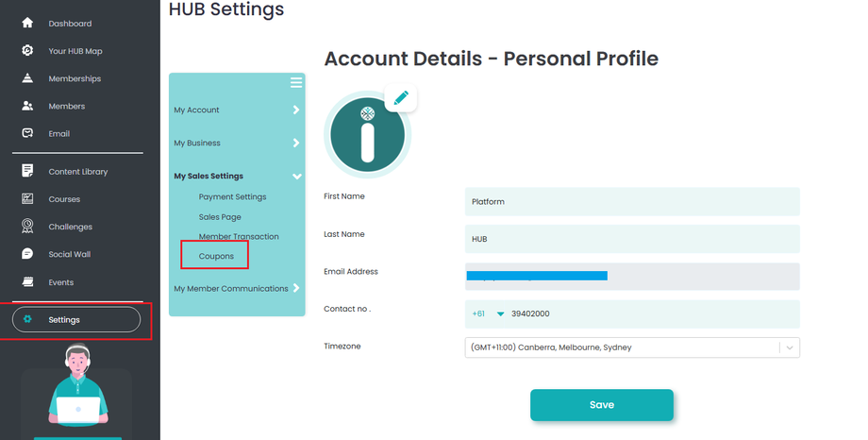Select Payment Settings submenu item
Image resolution: width=868 pixels, height=440 pixels.
tap(232, 197)
